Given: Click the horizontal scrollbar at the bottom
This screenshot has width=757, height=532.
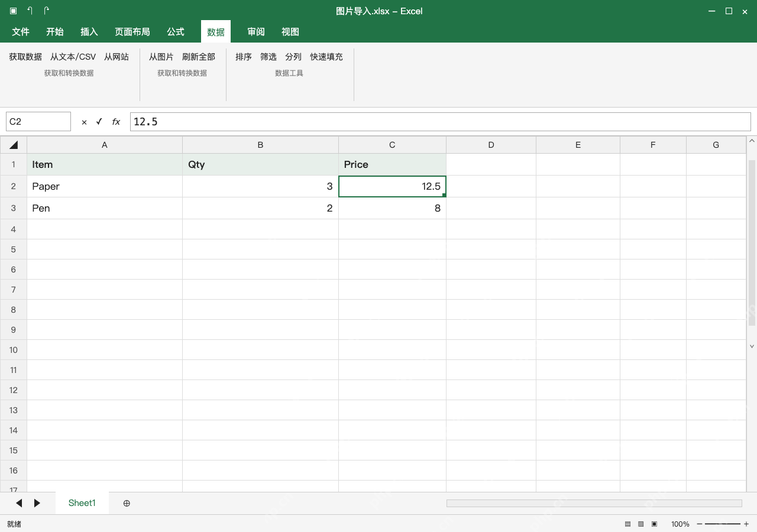Looking at the screenshot, I should point(594,503).
